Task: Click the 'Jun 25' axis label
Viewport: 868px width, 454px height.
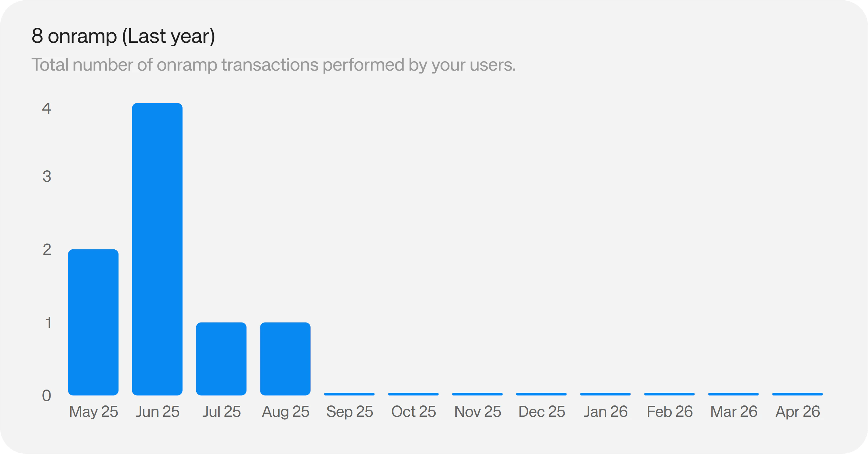Action: (157, 412)
